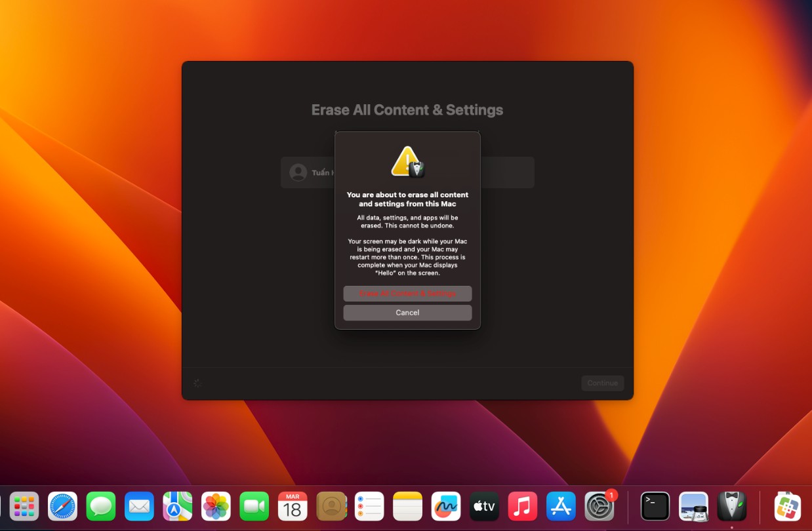Open the Contacts app in the dock
Viewport: 812px width, 531px height.
point(331,506)
